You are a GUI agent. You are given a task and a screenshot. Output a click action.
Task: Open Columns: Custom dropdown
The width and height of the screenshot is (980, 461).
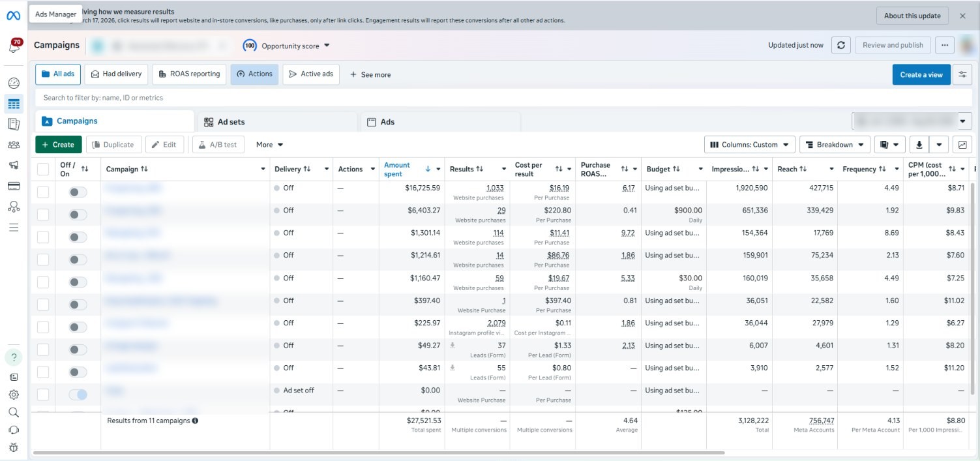[x=750, y=145]
